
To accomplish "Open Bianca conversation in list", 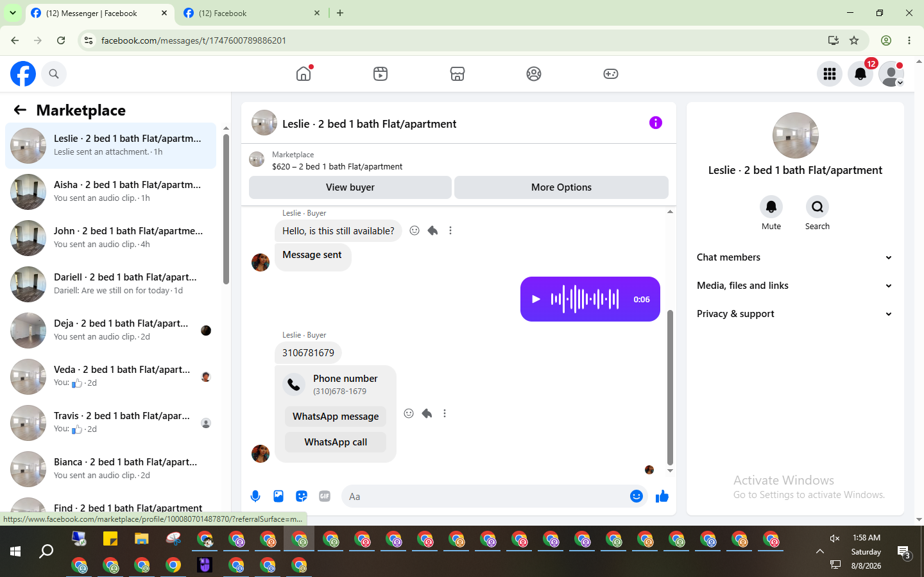I will (110, 469).
